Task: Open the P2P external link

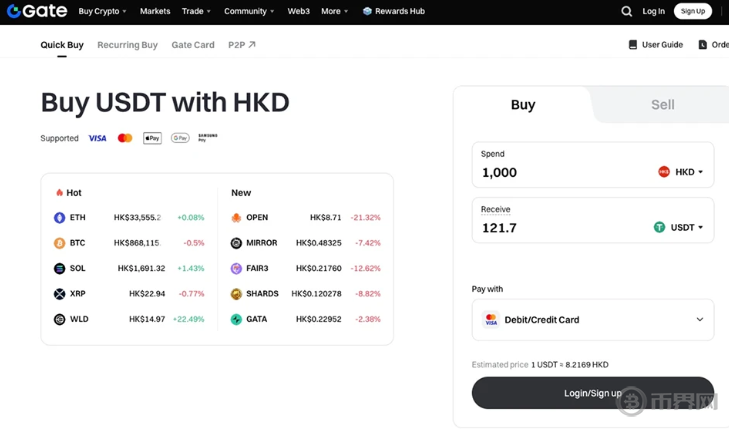Action: tap(241, 45)
